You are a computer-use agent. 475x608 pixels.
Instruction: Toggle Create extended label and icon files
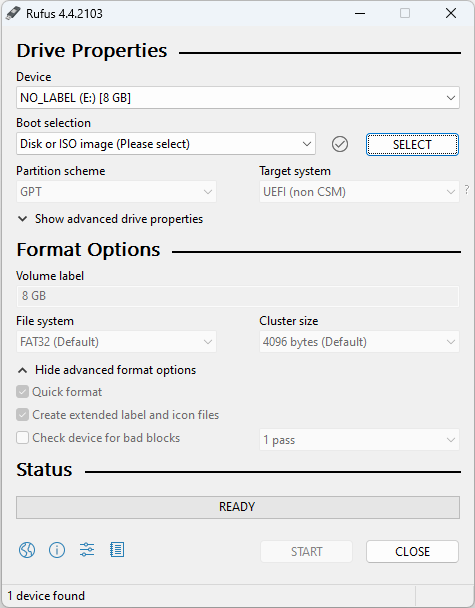click(x=22, y=415)
